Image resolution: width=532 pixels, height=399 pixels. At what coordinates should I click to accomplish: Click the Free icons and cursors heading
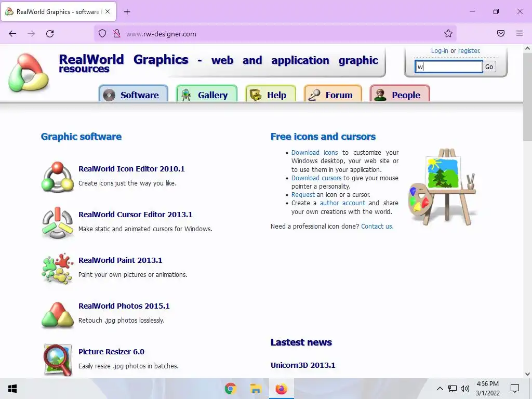(323, 137)
